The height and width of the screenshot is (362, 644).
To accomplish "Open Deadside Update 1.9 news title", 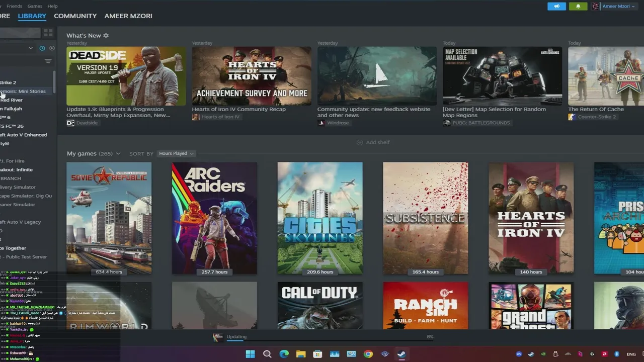I will pos(118,112).
